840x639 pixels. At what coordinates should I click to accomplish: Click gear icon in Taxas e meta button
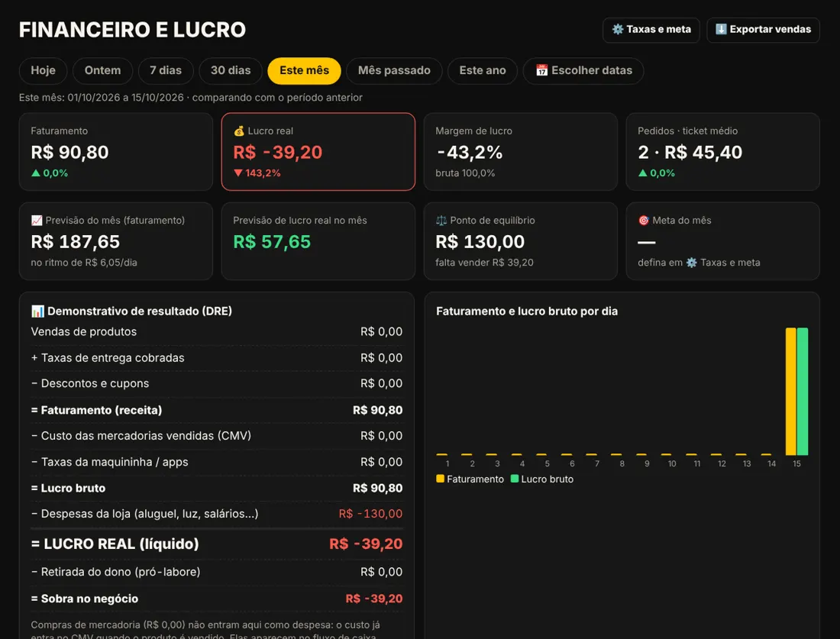pyautogui.click(x=618, y=30)
